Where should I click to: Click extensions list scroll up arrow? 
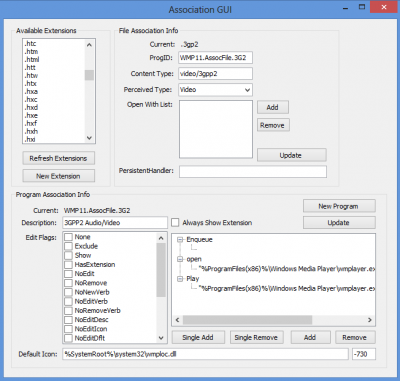click(89, 44)
